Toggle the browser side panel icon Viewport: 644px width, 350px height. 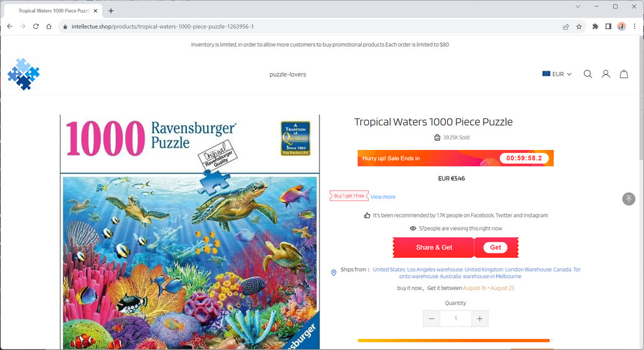[608, 26]
